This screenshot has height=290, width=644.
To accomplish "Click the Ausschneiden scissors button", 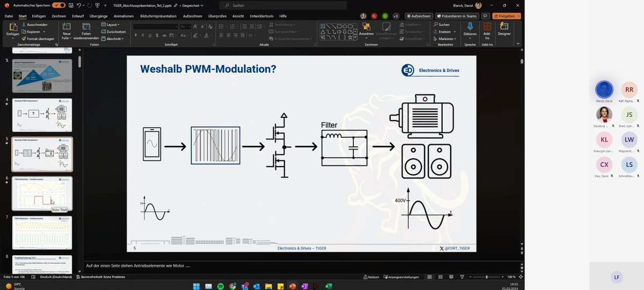I will click(34, 25).
